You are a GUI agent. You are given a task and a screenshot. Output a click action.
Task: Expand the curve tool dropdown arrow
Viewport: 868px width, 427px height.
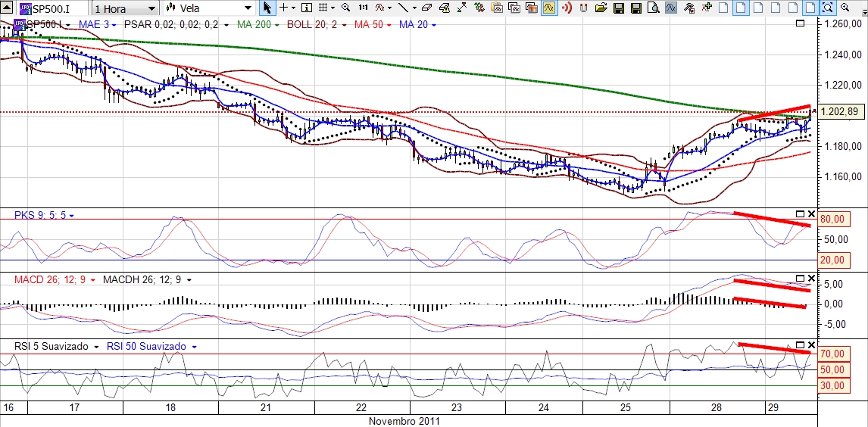tap(390, 8)
